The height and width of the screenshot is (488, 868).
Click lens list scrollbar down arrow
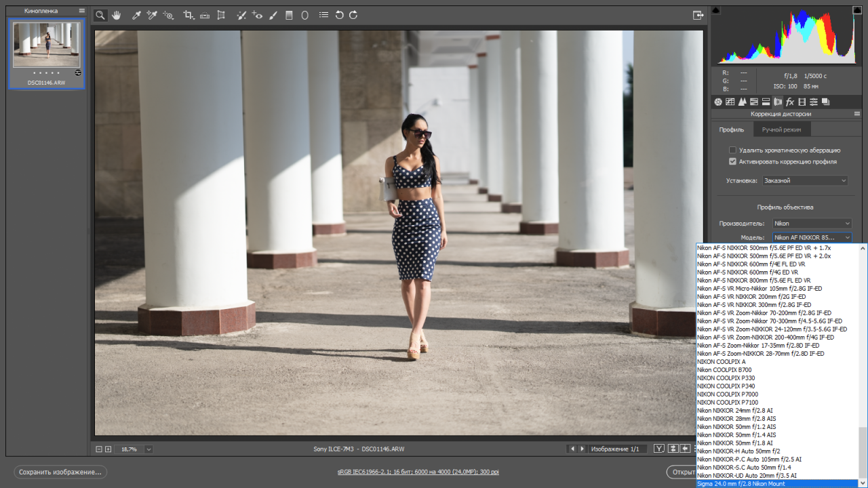coord(863,484)
